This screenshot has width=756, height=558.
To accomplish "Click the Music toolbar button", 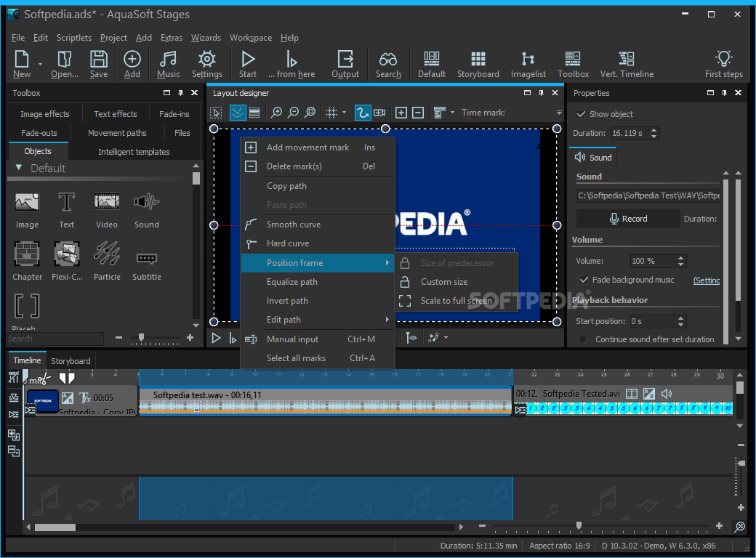I will [x=168, y=64].
